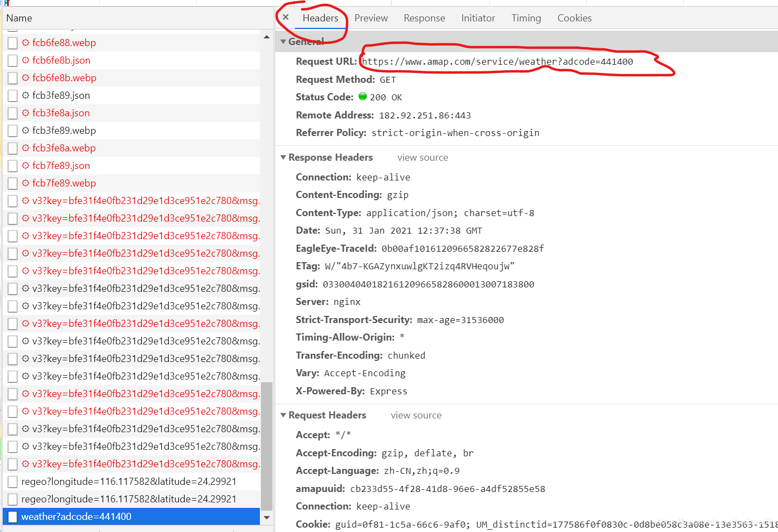This screenshot has height=532, width=778.
Task: Click file icon beside fcb6fe88.webp
Action: coord(13,43)
